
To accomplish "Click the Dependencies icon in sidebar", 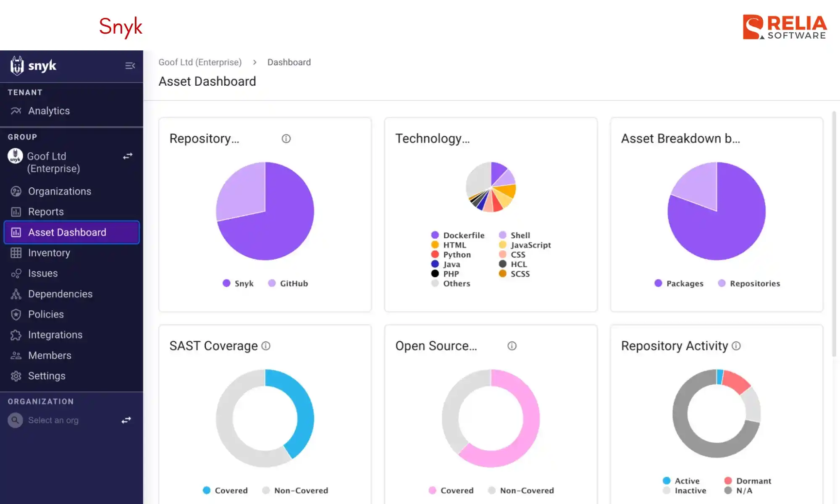I will click(16, 294).
